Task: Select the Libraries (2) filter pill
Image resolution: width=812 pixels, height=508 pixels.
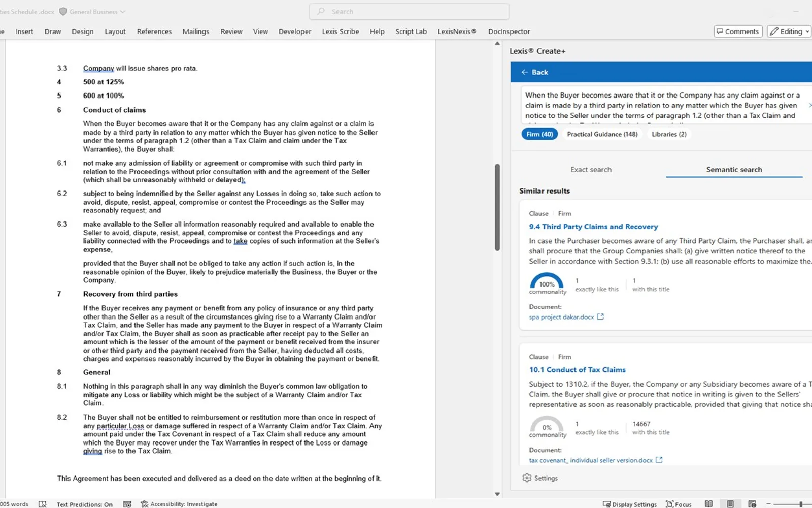Action: tap(669, 134)
